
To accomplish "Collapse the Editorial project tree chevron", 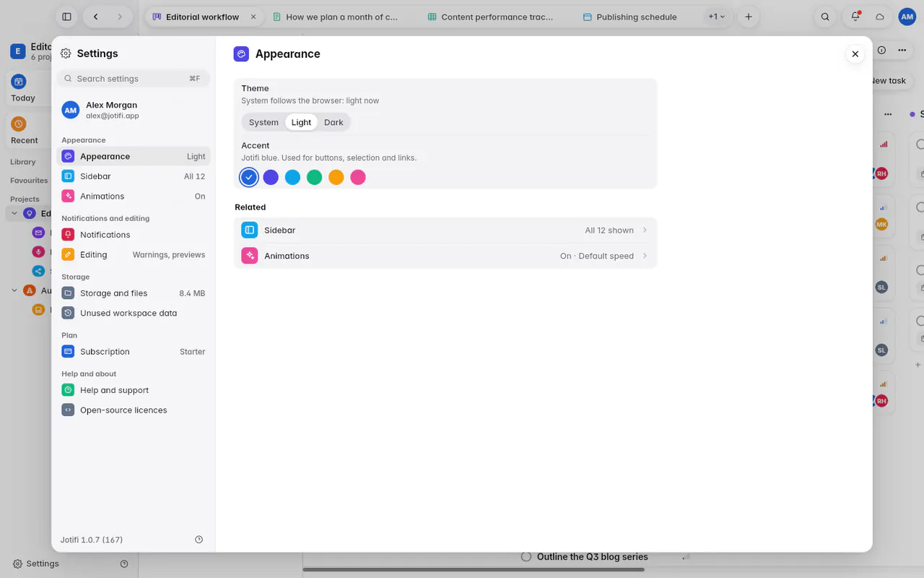I will point(14,213).
